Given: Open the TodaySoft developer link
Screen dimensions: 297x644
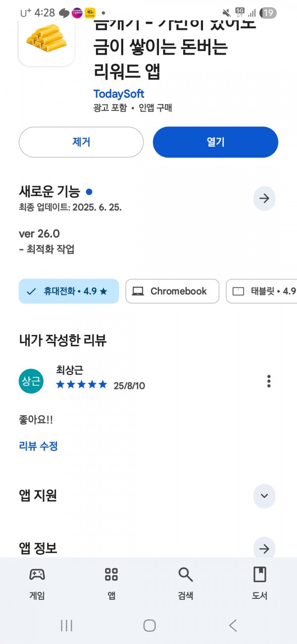Looking at the screenshot, I should point(119,94).
